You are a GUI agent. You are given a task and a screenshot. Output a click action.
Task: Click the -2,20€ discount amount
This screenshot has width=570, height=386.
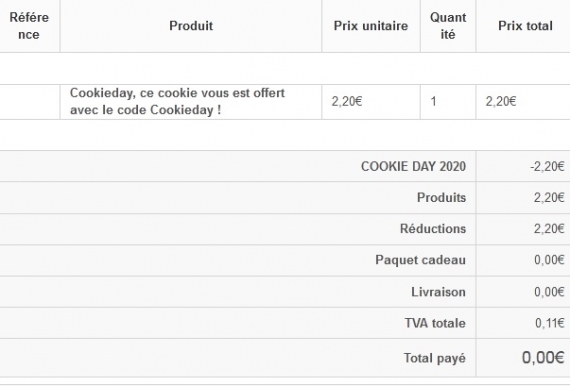point(547,166)
